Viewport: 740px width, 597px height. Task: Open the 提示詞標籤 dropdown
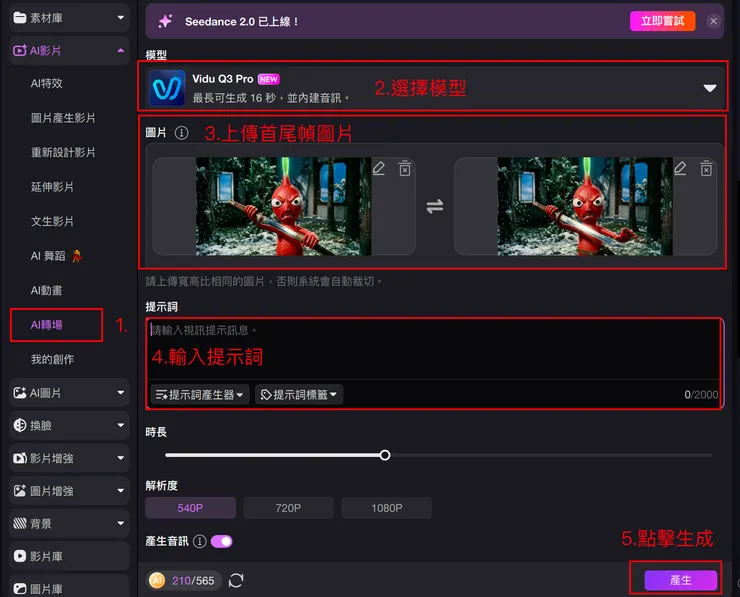point(299,395)
